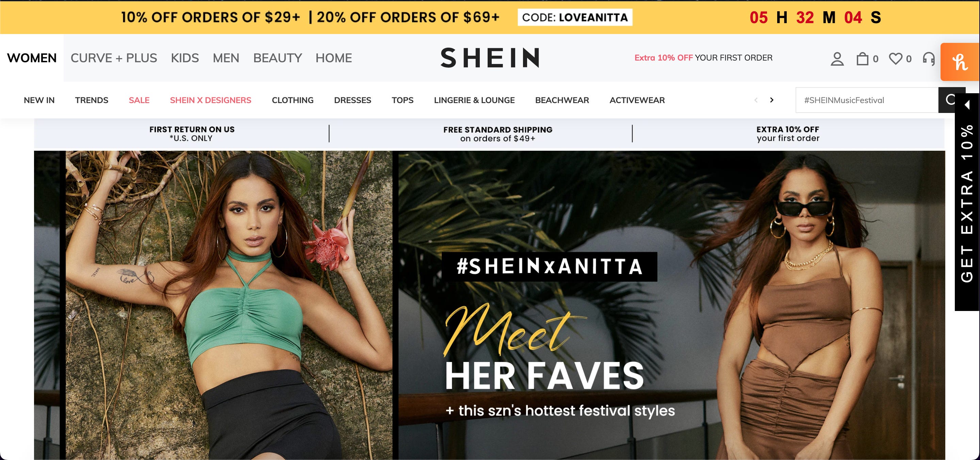Open the KIDS section tab
The height and width of the screenshot is (460, 980).
pos(184,58)
